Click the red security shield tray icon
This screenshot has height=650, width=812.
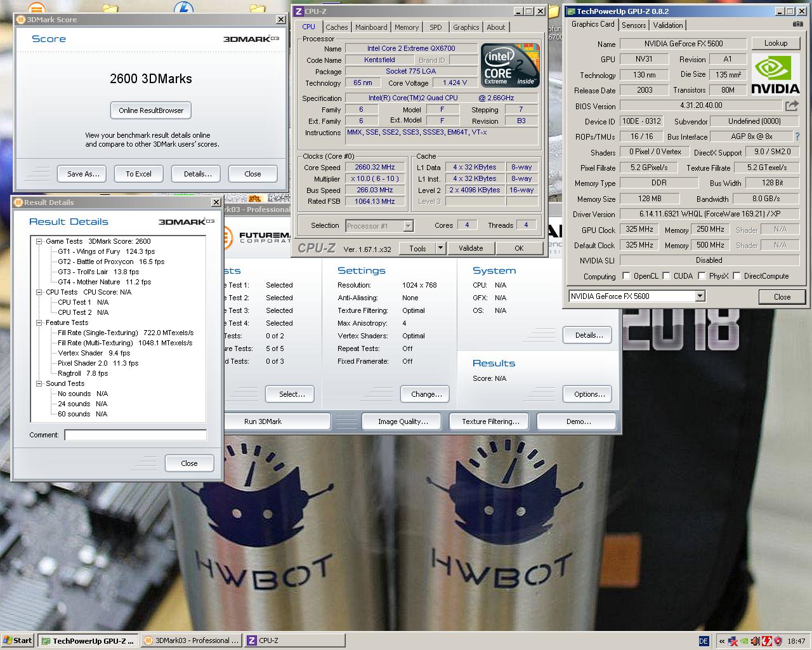pyautogui.click(x=778, y=641)
